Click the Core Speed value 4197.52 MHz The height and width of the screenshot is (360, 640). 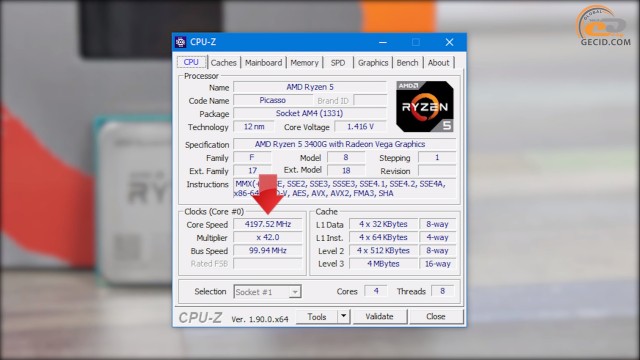[x=268, y=224]
